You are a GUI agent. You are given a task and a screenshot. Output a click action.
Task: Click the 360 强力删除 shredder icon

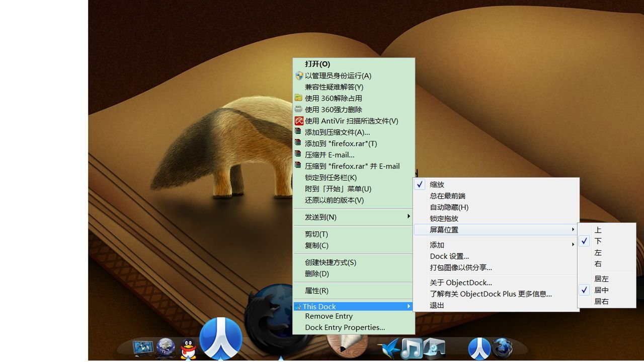tap(299, 109)
